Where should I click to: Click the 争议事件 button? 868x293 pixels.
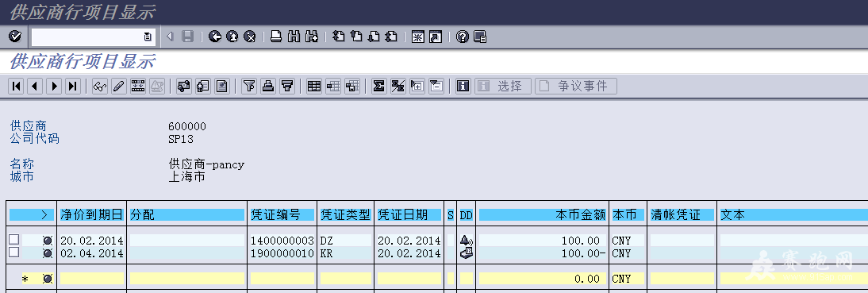coord(576,86)
